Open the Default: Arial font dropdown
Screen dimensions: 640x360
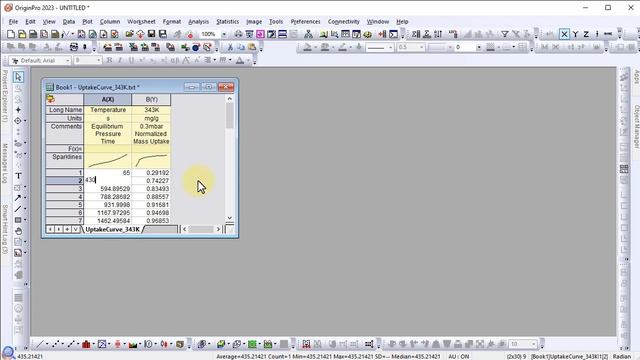pos(68,60)
